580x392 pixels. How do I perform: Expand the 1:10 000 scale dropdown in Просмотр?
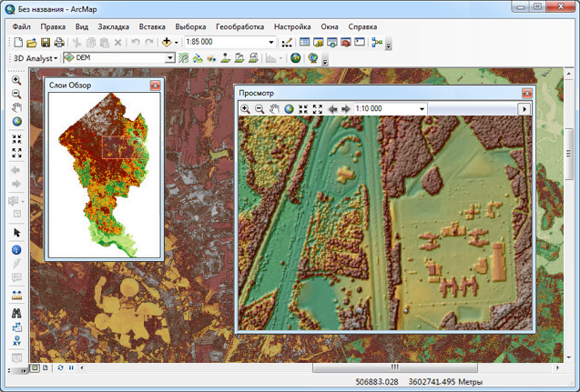[422, 109]
